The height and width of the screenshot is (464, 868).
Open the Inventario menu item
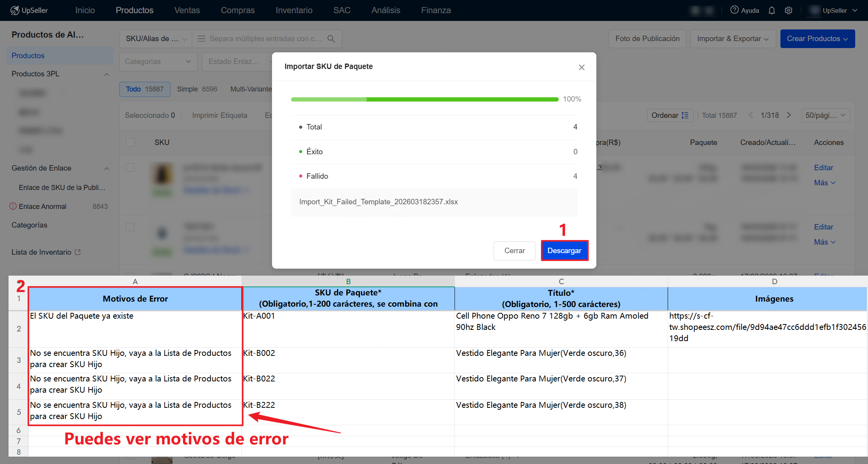pyautogui.click(x=294, y=10)
